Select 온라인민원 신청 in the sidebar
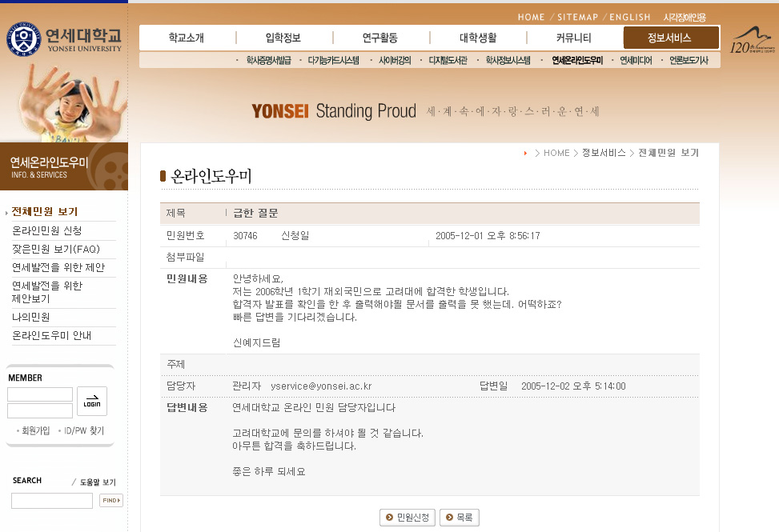779x532 pixels. click(x=46, y=230)
